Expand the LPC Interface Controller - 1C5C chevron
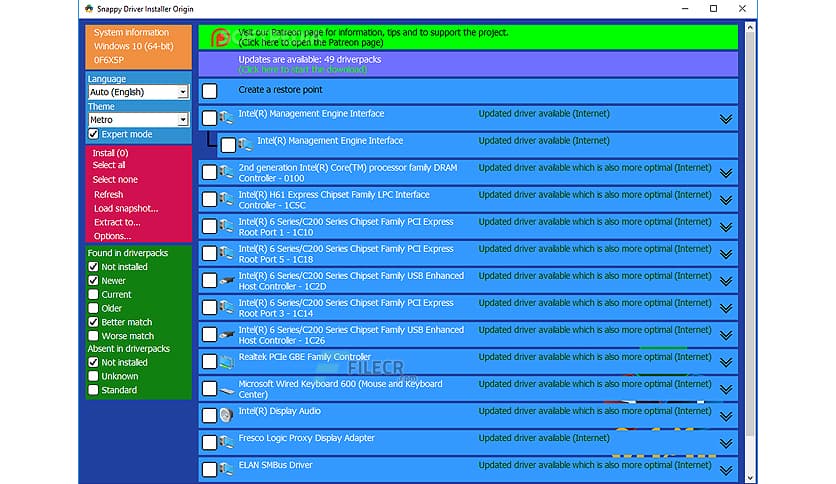Screen dimensions: 836x484 726,200
